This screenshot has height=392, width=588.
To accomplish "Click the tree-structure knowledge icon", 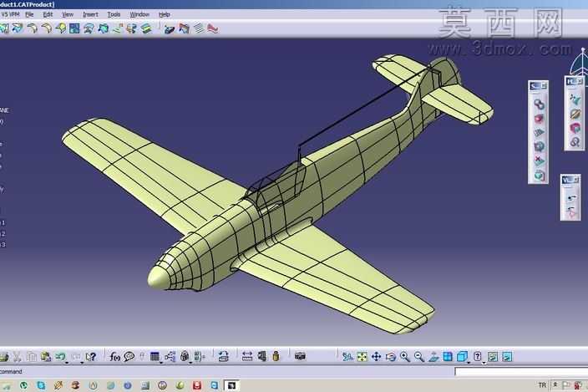I will [170, 356].
